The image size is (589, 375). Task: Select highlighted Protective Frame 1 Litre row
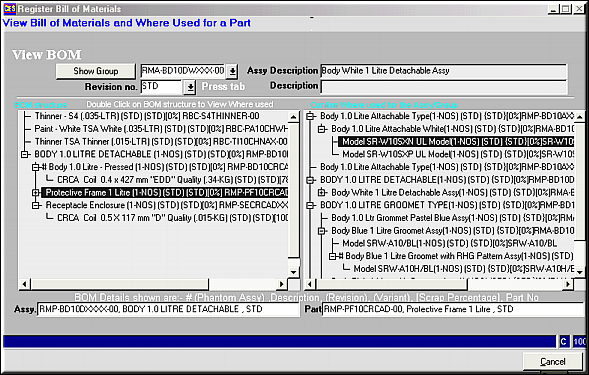165,193
